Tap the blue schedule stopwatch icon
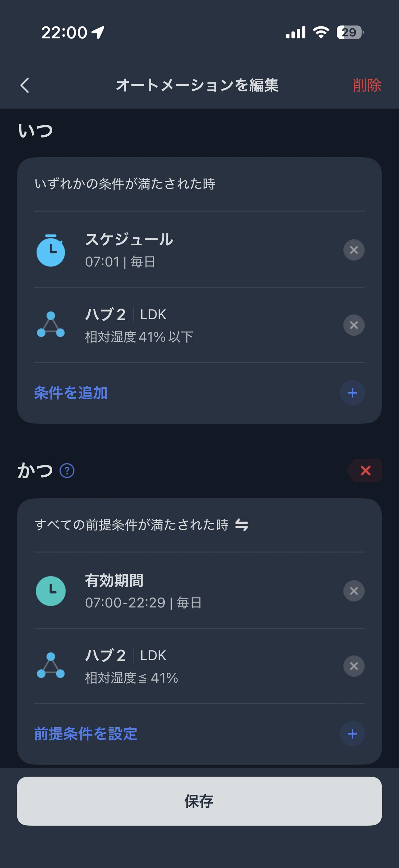The image size is (399, 868). 51,250
